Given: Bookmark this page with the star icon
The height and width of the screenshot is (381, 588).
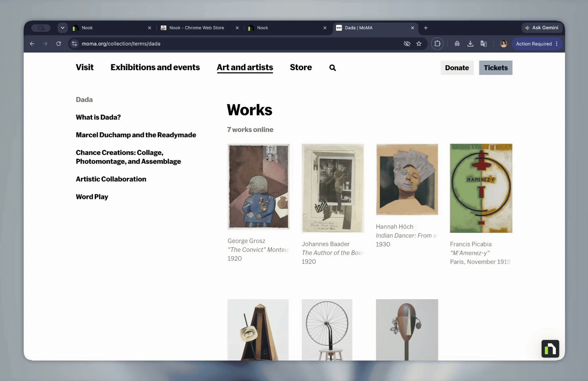Looking at the screenshot, I should [x=419, y=44].
